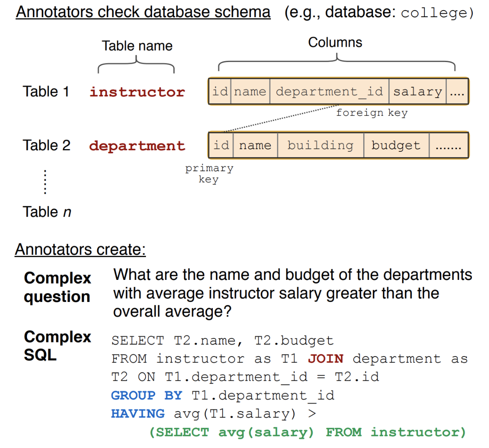This screenshot has height=448, width=489.
Task: Click the "primary key" label
Action: (x=209, y=174)
